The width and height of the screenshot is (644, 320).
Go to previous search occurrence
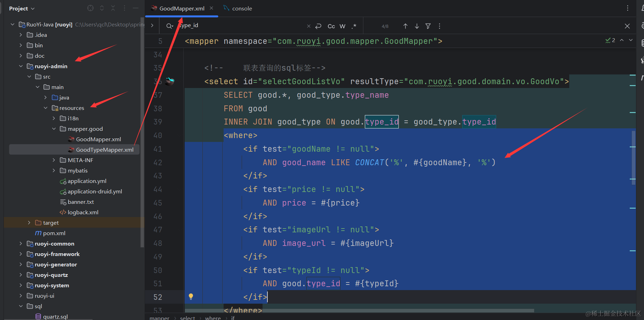(405, 26)
